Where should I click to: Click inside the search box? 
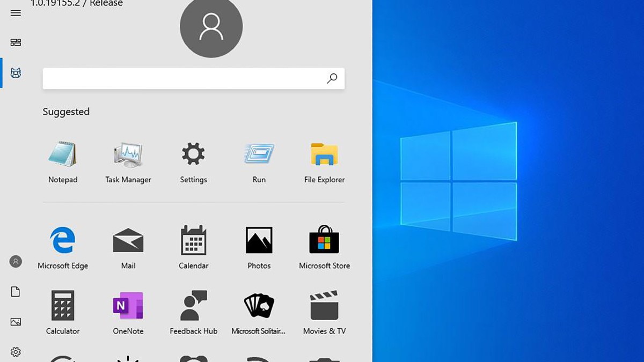[x=194, y=79]
